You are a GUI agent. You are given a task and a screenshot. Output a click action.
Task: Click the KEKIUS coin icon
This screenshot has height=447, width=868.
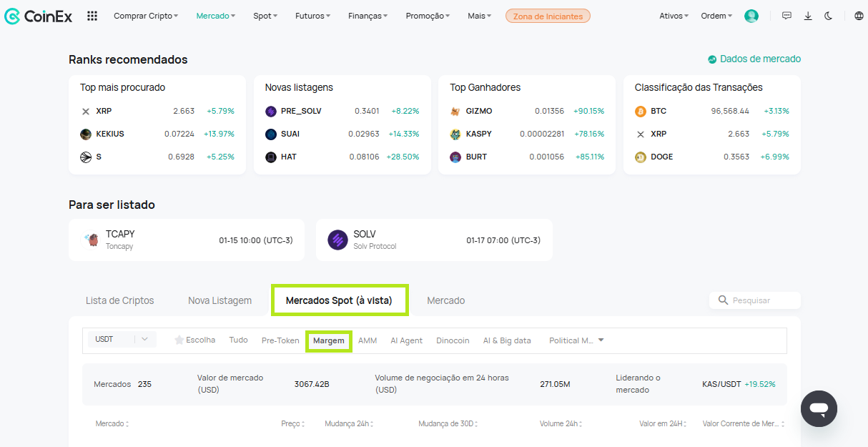[x=86, y=134]
